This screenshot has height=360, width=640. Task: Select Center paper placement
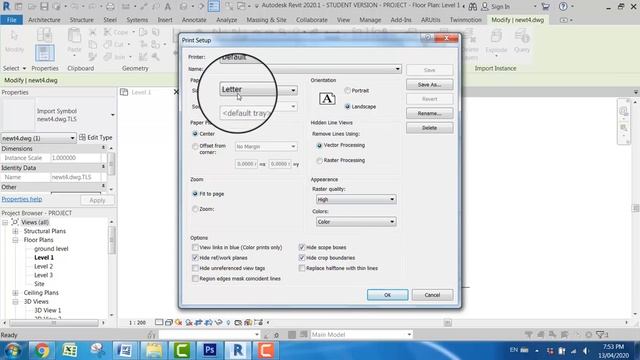195,133
